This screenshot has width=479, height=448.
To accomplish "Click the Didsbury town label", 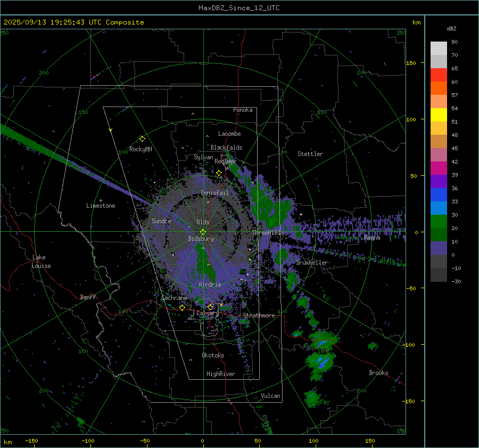I will pyautogui.click(x=201, y=239).
